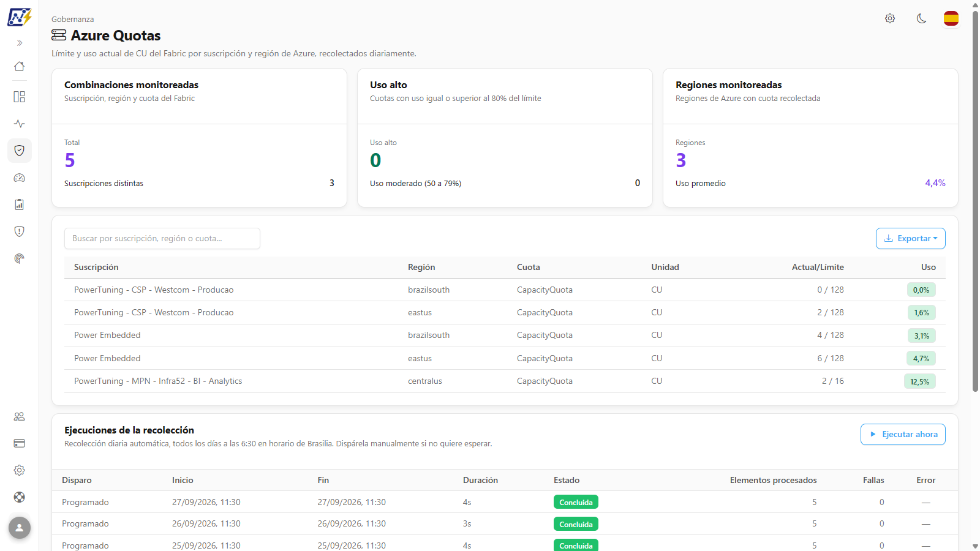The image size is (980, 551).
Task: Open the fingerprint sidebar icon
Action: tap(20, 258)
